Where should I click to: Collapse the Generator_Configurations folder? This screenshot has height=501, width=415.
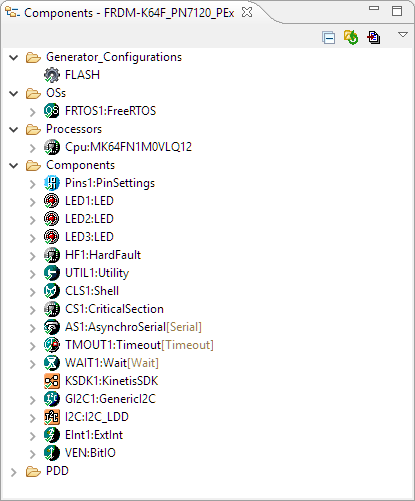[14, 57]
